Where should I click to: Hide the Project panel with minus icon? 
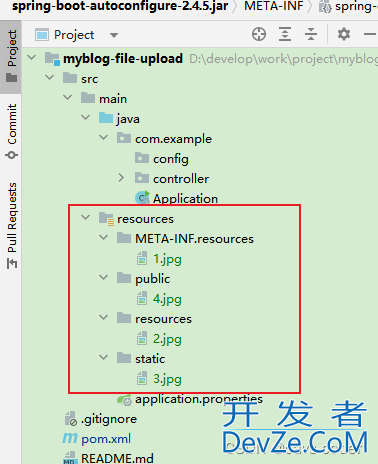click(x=370, y=34)
